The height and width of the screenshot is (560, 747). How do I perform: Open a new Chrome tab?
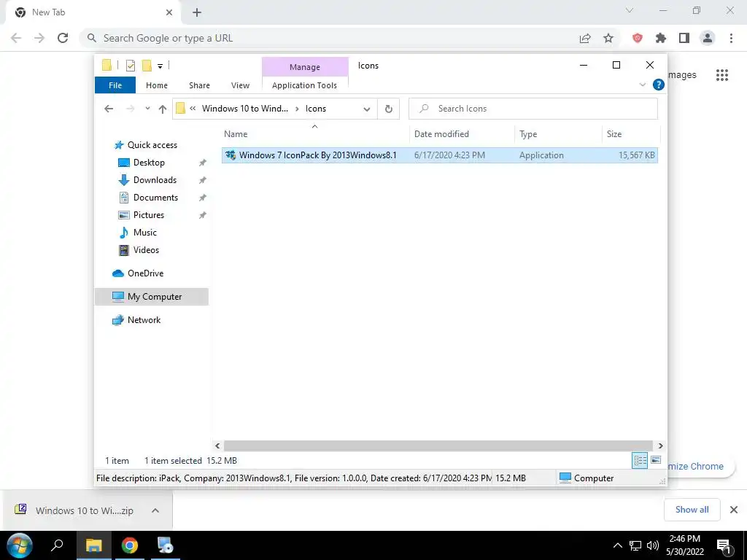pos(197,13)
